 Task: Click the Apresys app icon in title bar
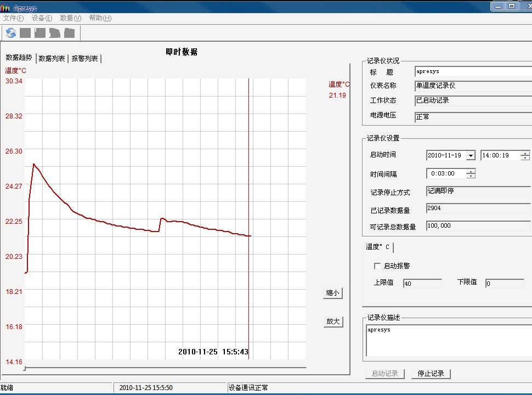5,6
